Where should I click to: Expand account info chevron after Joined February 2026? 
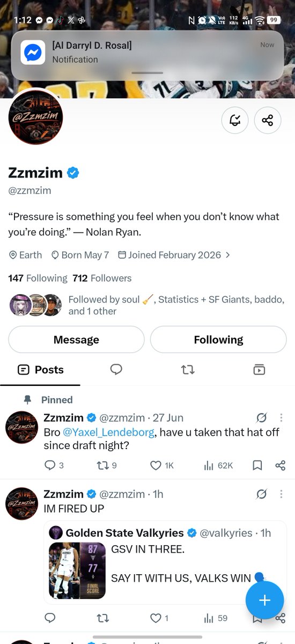tap(228, 255)
